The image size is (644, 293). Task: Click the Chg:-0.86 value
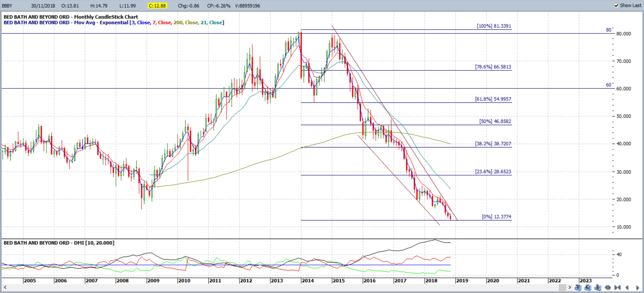tap(189, 6)
